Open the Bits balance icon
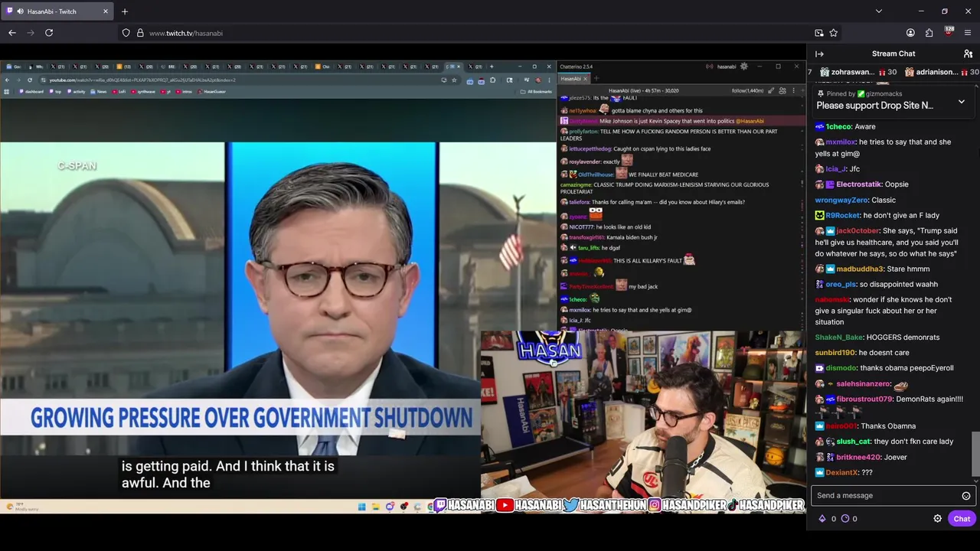This screenshot has width=980, height=551. (x=823, y=519)
